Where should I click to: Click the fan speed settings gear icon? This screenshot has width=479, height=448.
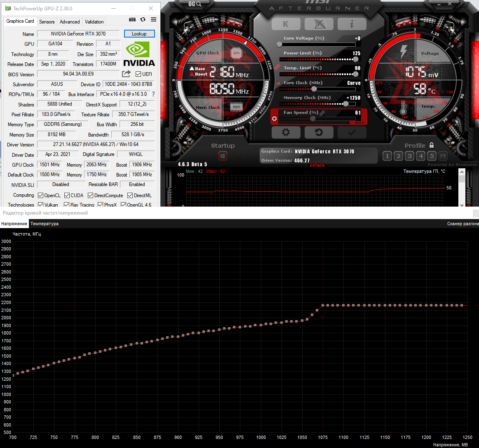click(x=274, y=119)
